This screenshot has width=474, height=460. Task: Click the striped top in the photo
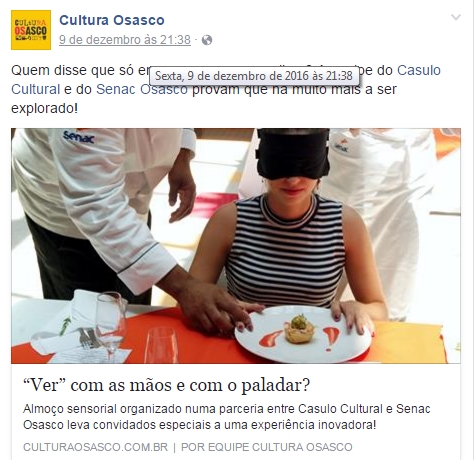tap(286, 250)
